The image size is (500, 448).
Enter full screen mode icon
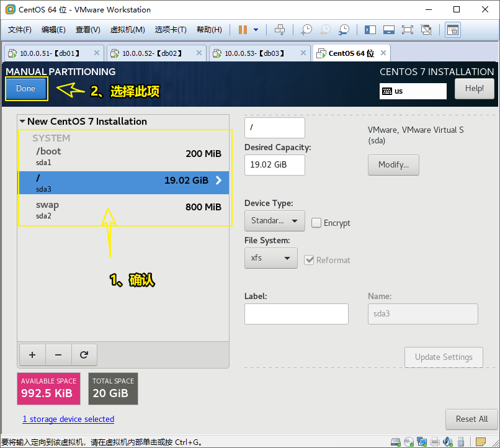408,30
